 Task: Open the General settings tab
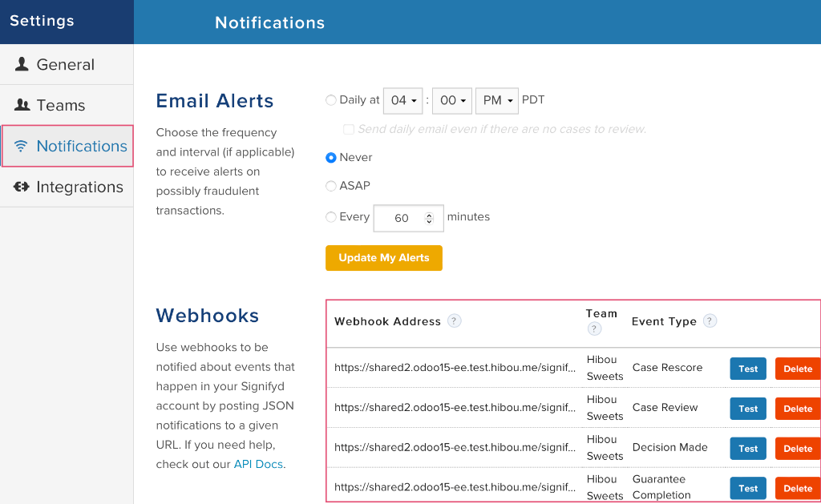[x=67, y=64]
